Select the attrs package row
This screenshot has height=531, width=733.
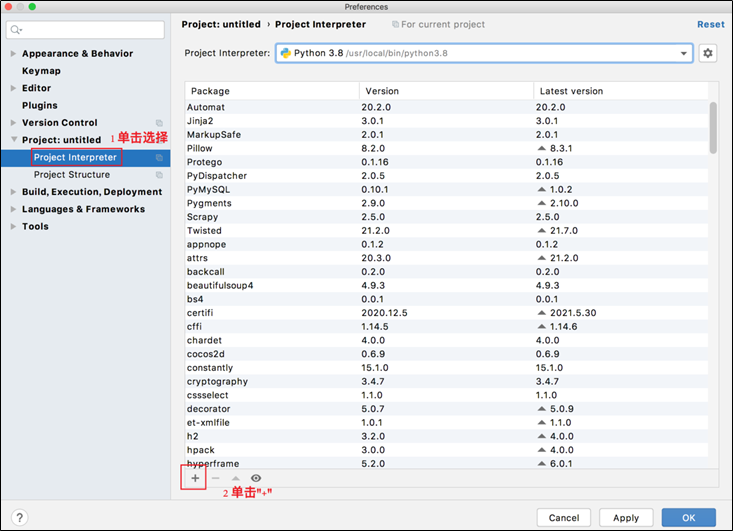446,258
